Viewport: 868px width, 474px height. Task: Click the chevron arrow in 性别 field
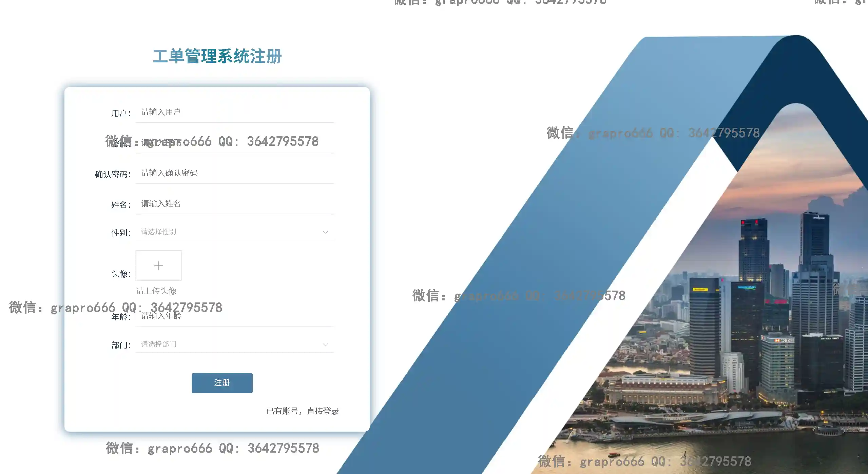[325, 232]
